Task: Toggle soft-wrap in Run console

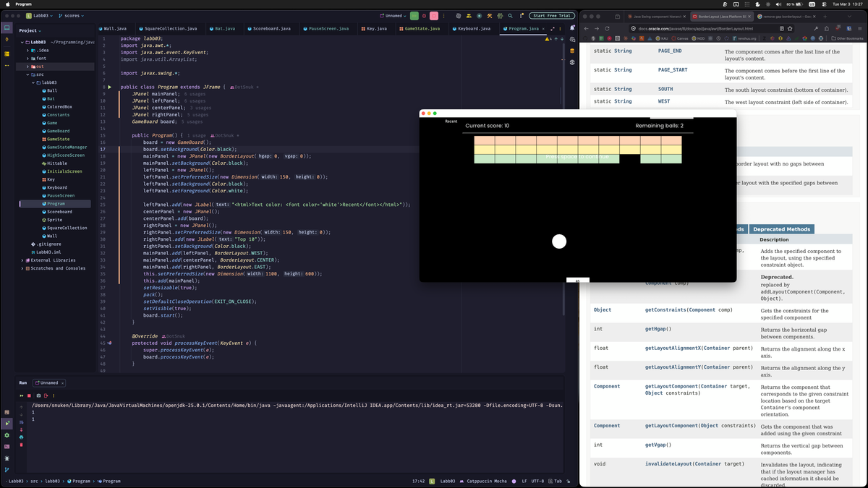Action: [x=22, y=421]
